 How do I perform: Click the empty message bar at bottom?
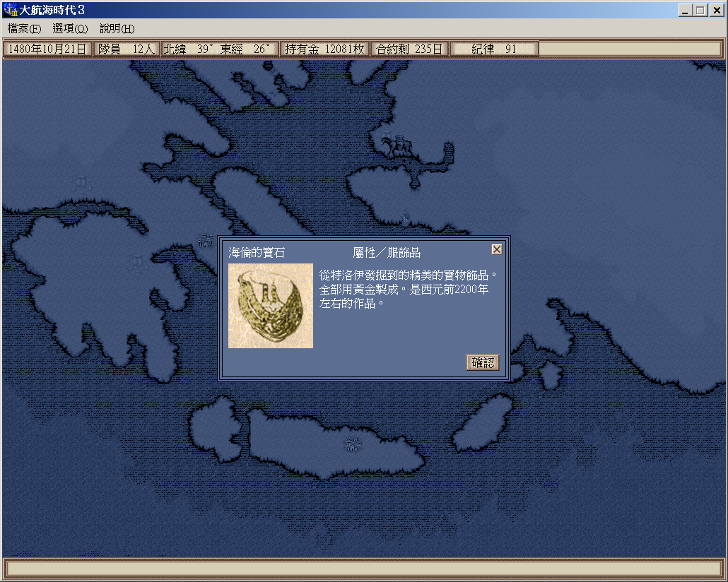[x=363, y=568]
